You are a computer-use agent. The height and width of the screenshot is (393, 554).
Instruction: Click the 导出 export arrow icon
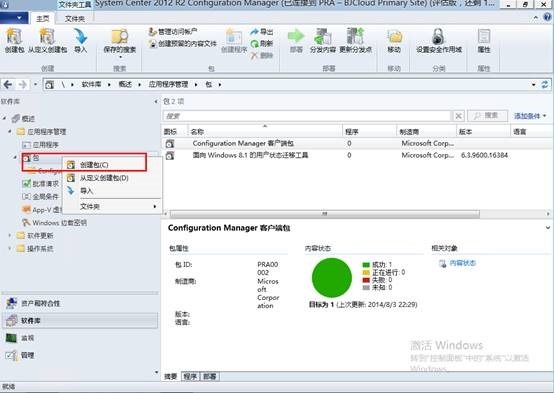(254, 32)
